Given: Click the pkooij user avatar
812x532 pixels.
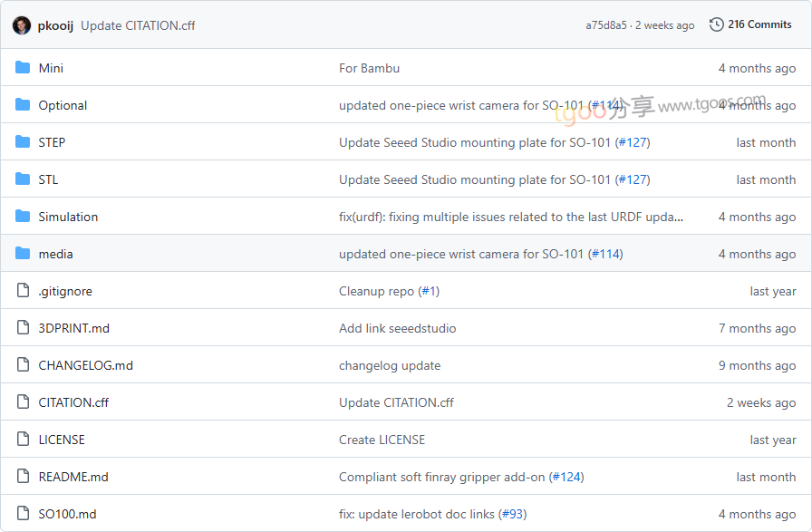Looking at the screenshot, I should click(x=22, y=25).
